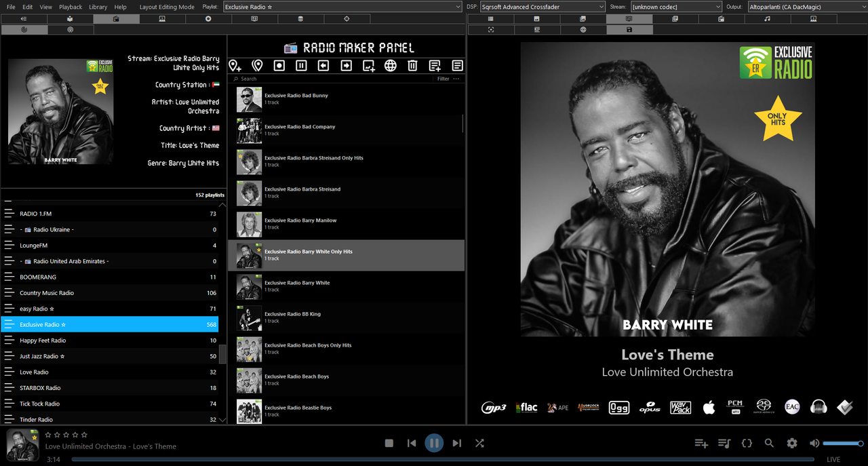
Task: Click the playlists list scrollbar thumb
Action: 222,353
